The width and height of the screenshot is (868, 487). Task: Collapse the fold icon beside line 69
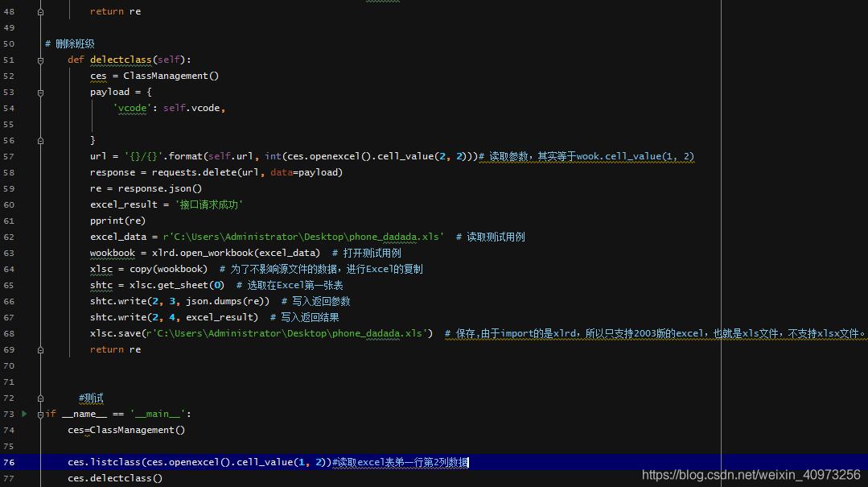(39, 349)
